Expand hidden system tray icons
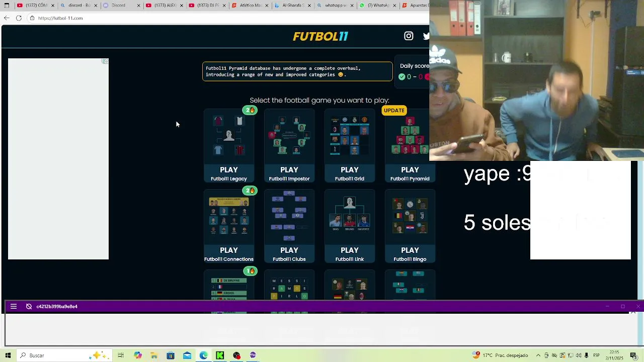644x362 pixels. 538,355
